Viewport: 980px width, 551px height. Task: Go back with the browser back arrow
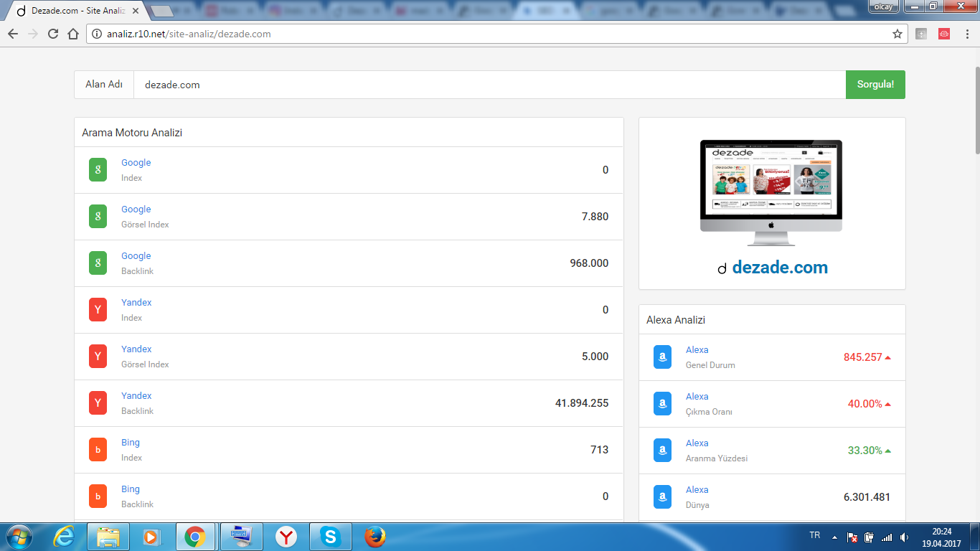(13, 34)
